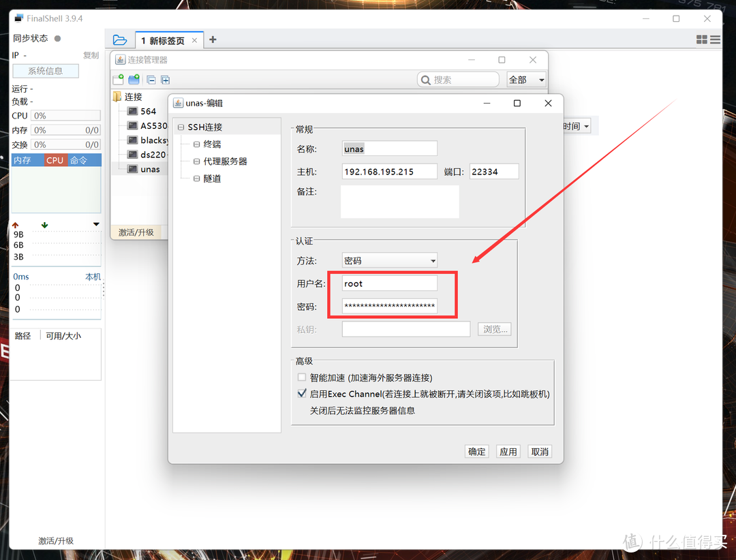The image size is (736, 560).
Task: Select the list layout icon at top right
Action: pos(715,39)
